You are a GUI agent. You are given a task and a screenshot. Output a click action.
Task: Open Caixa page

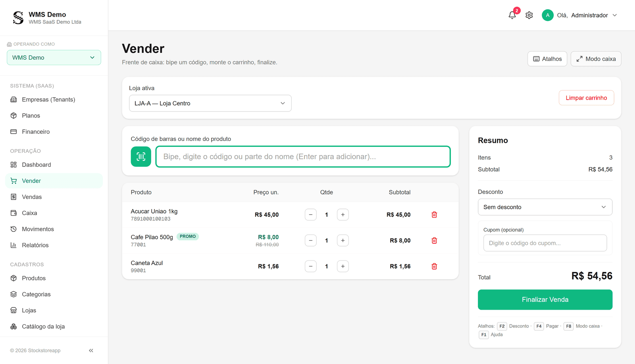54,213
